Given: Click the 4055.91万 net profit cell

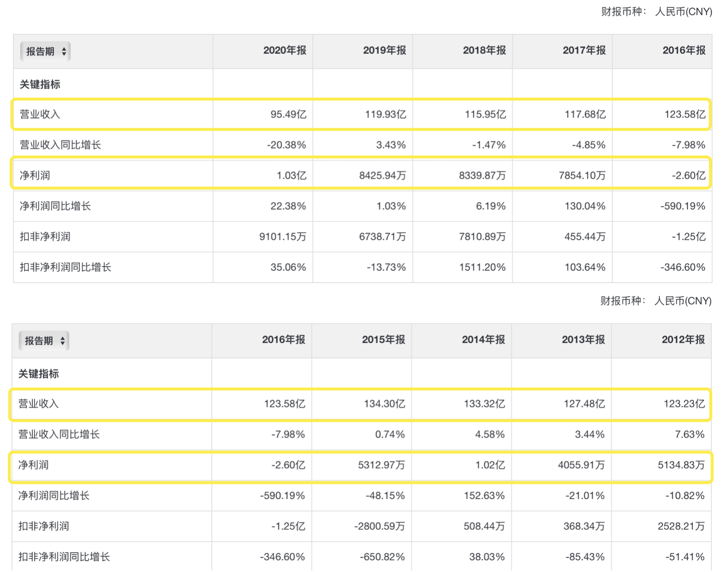Looking at the screenshot, I should 581,465.
